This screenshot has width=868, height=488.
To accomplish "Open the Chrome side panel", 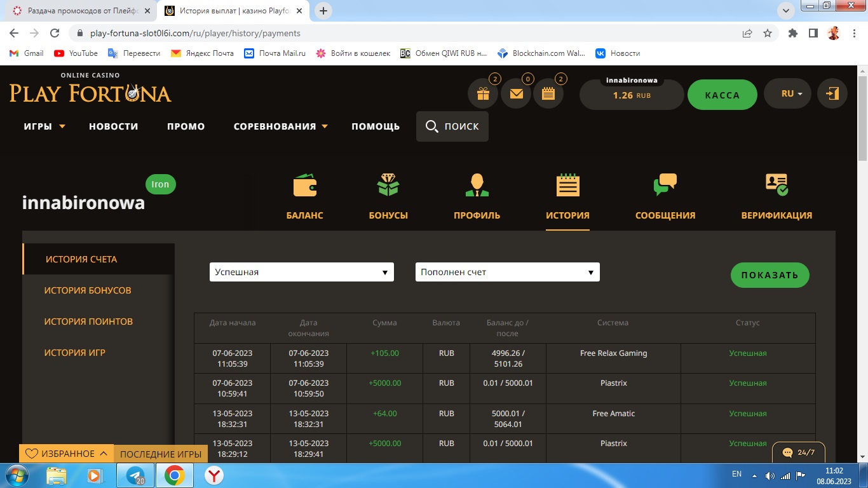I will click(x=813, y=33).
